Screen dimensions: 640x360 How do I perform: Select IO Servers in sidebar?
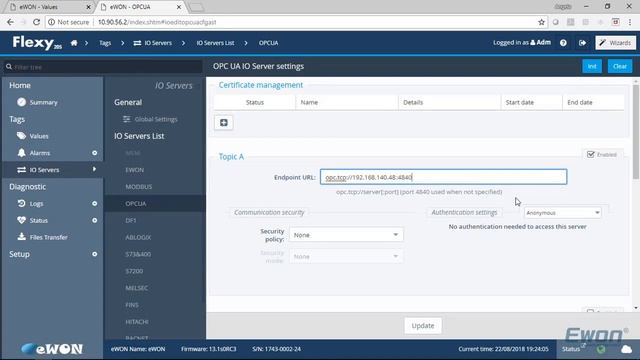tap(44, 169)
